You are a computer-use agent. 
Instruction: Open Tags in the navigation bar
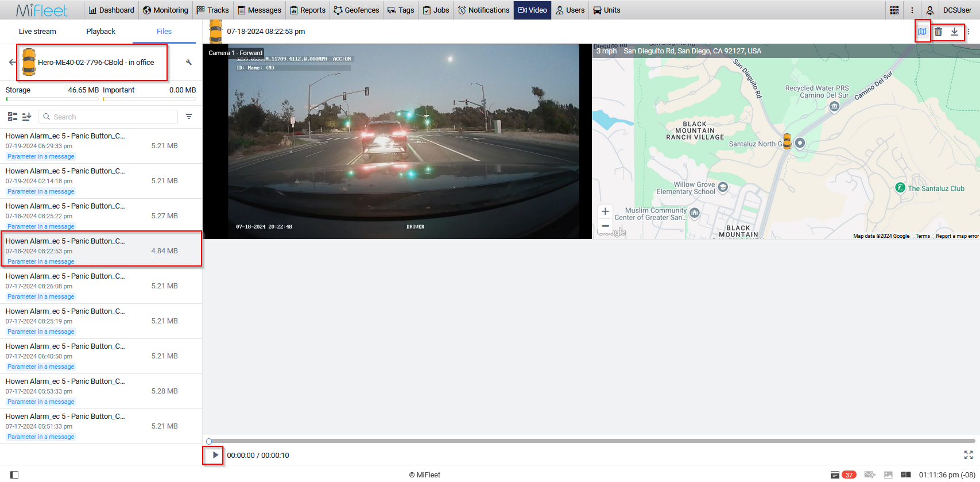tap(401, 10)
